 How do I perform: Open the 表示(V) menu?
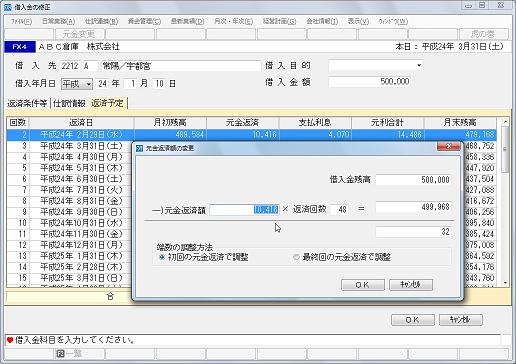358,21
